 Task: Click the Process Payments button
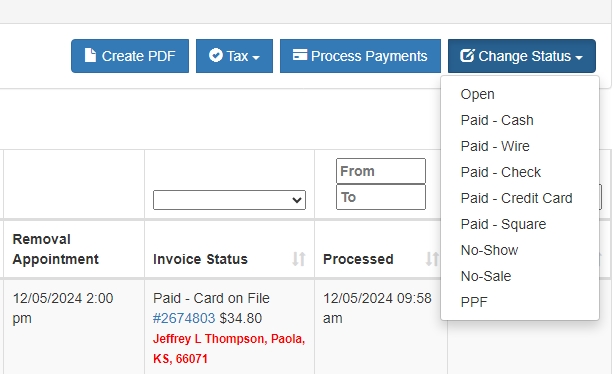pyautogui.click(x=360, y=56)
